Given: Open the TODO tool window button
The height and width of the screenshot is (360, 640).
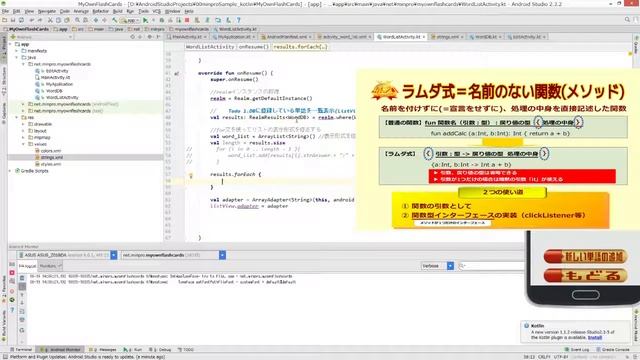Looking at the screenshot, I should click(186, 350).
